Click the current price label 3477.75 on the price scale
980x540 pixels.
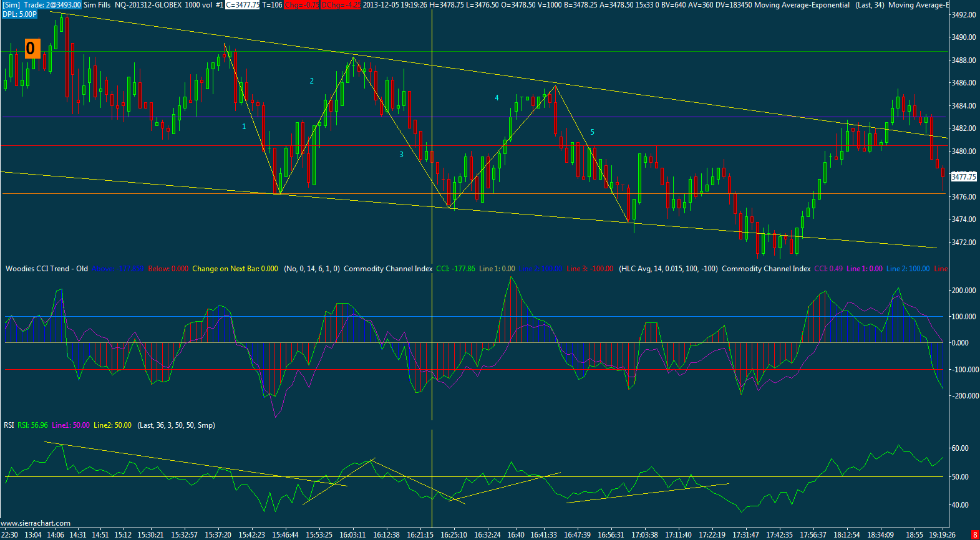tap(963, 177)
